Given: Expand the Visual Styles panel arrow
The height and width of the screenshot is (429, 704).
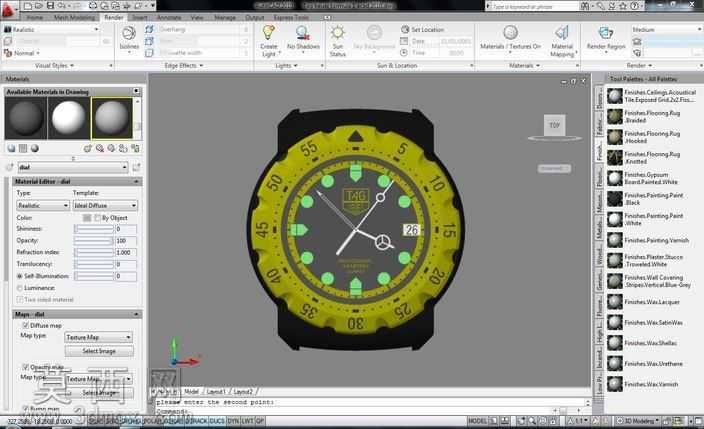Looking at the screenshot, I should (x=72, y=66).
